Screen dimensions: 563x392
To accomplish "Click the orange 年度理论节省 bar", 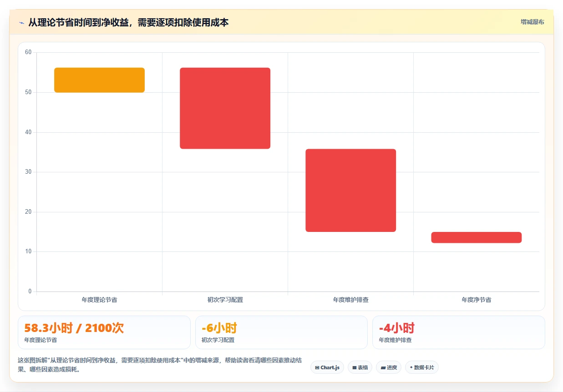I will pos(99,80).
